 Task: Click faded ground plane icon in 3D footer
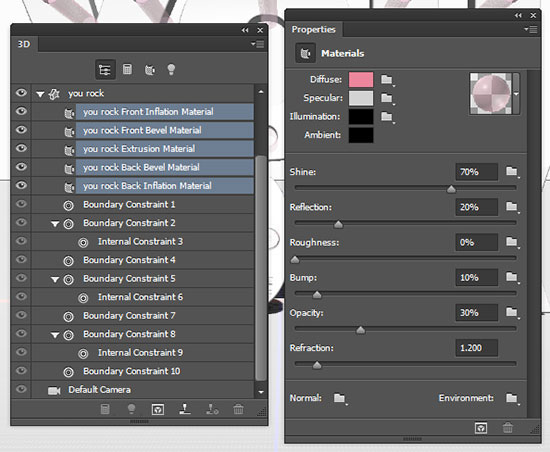pyautogui.click(x=212, y=409)
